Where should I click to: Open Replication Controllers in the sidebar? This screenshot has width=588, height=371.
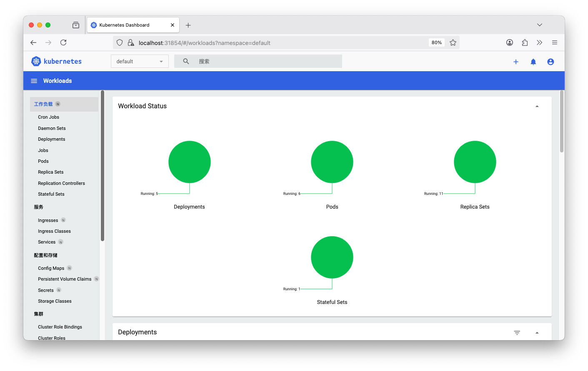[x=61, y=183]
